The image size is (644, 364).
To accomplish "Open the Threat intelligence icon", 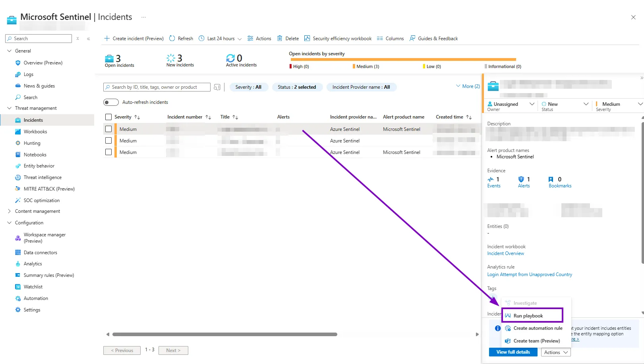I will pos(18,177).
